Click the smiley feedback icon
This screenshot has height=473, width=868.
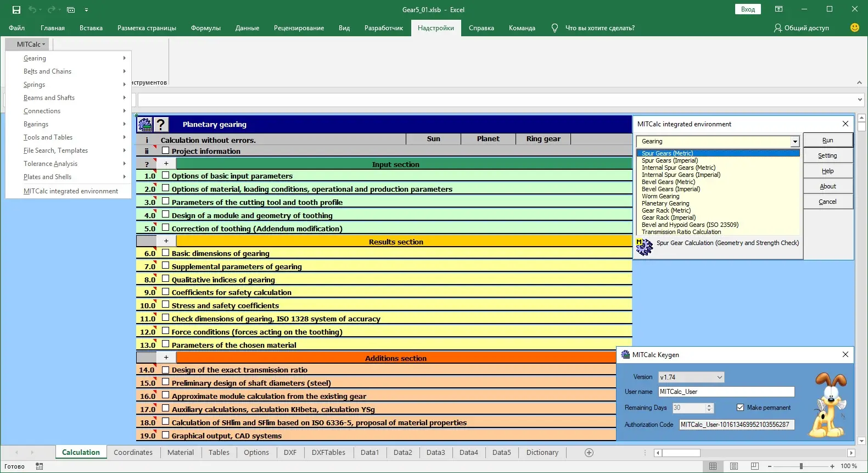[854, 27]
